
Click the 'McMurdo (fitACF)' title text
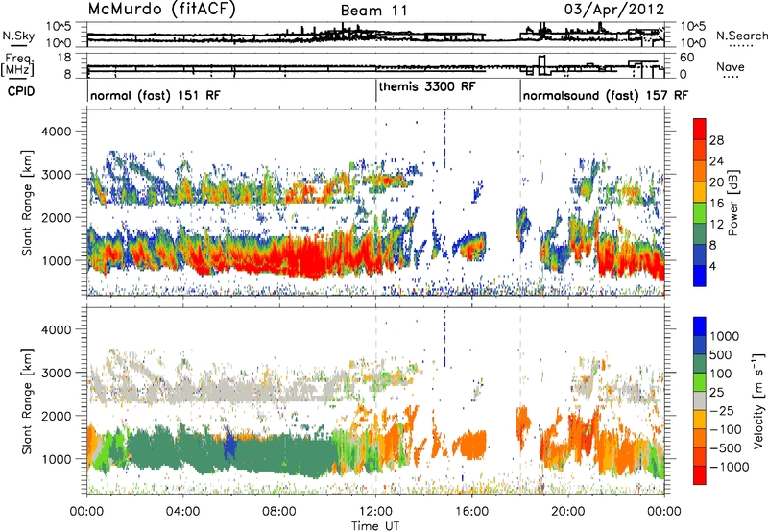[161, 10]
